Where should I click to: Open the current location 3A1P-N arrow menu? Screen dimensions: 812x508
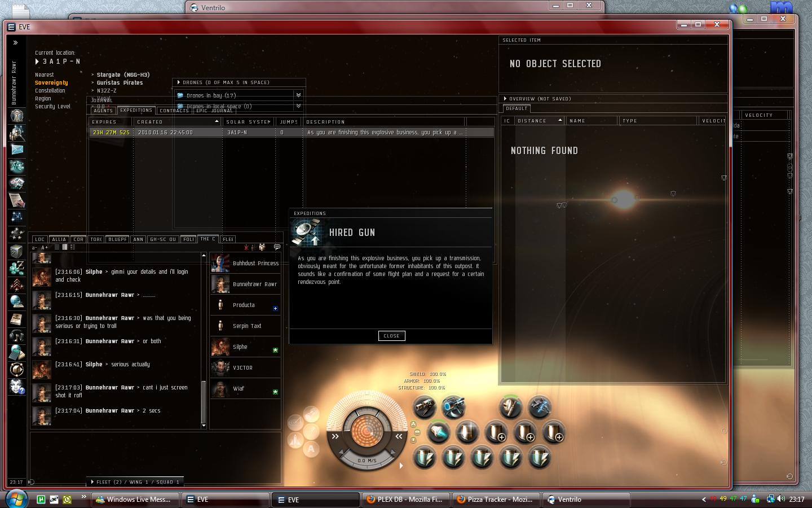37,62
